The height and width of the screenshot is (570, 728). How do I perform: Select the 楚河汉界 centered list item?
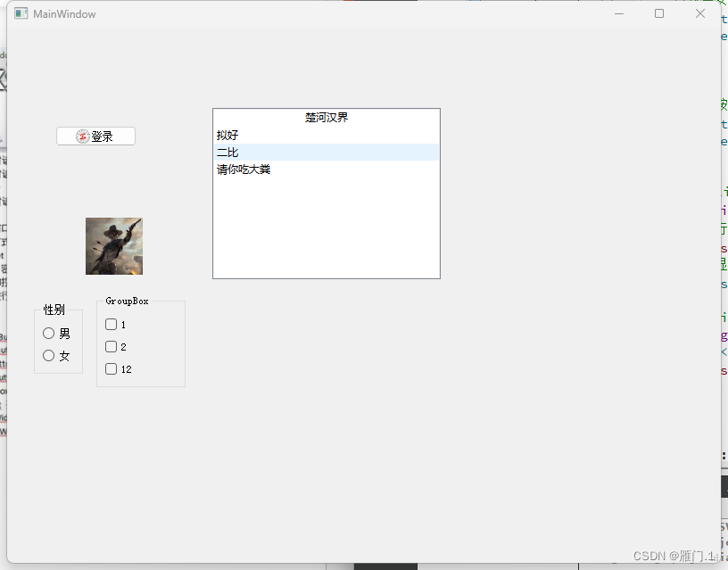click(x=326, y=118)
